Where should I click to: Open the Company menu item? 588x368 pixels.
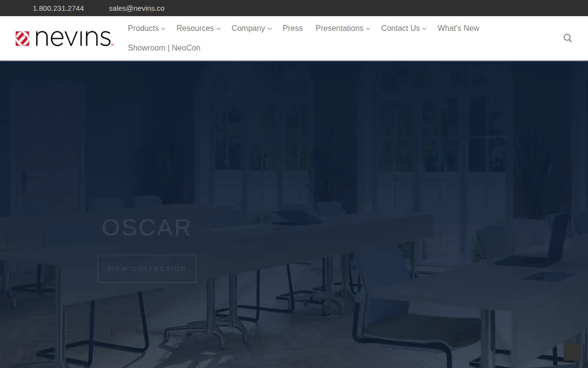248,28
